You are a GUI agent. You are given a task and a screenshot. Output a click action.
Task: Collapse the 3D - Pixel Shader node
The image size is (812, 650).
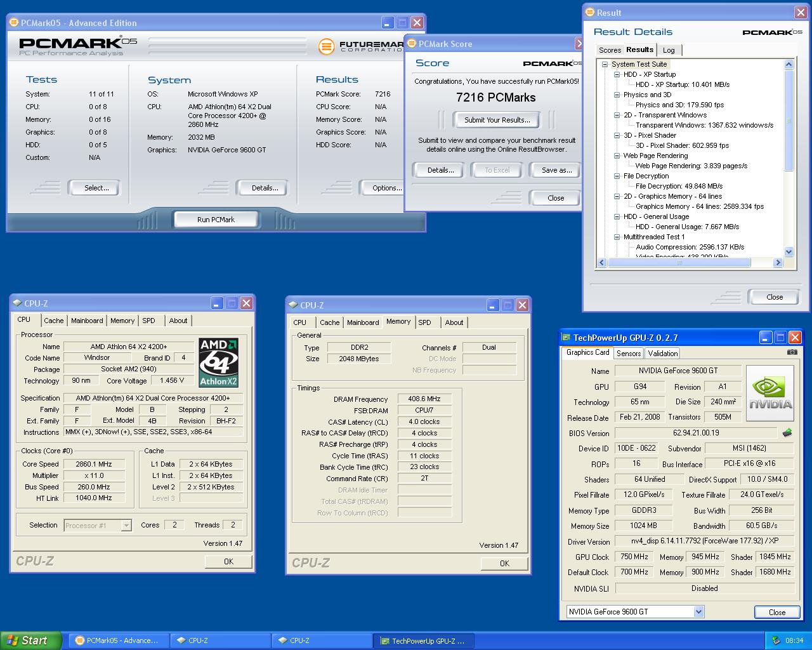click(617, 135)
